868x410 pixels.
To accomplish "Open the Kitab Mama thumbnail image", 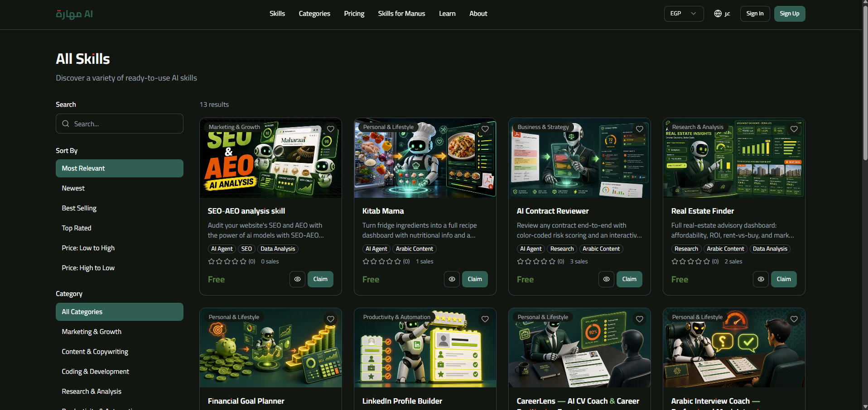I will [x=425, y=158].
